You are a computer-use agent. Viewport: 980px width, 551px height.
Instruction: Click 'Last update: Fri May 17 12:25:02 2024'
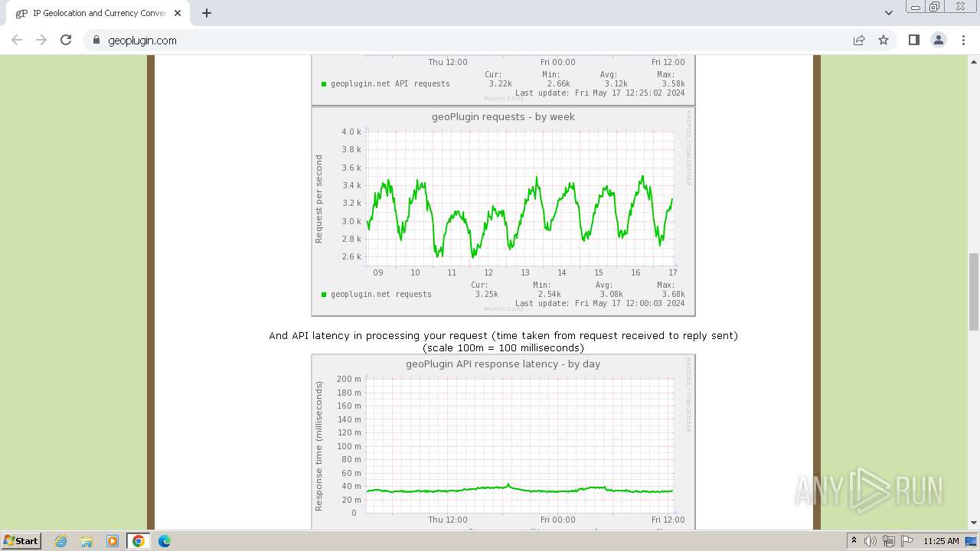click(600, 93)
